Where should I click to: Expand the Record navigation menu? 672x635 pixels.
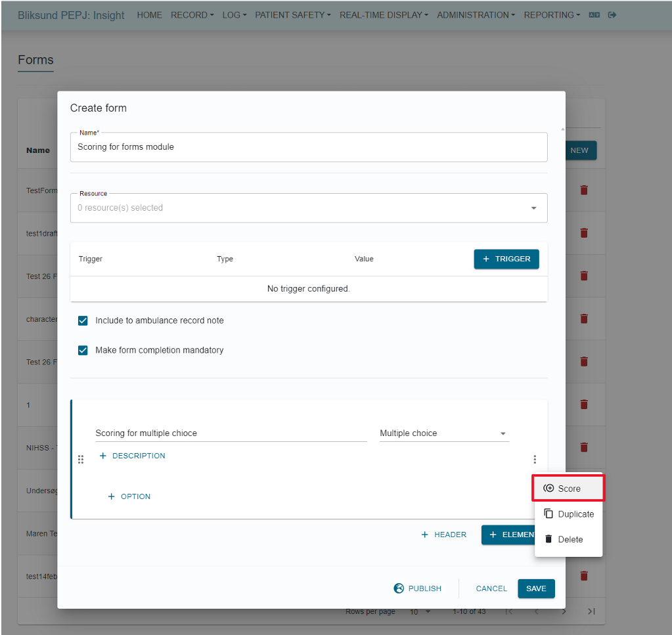pos(192,15)
